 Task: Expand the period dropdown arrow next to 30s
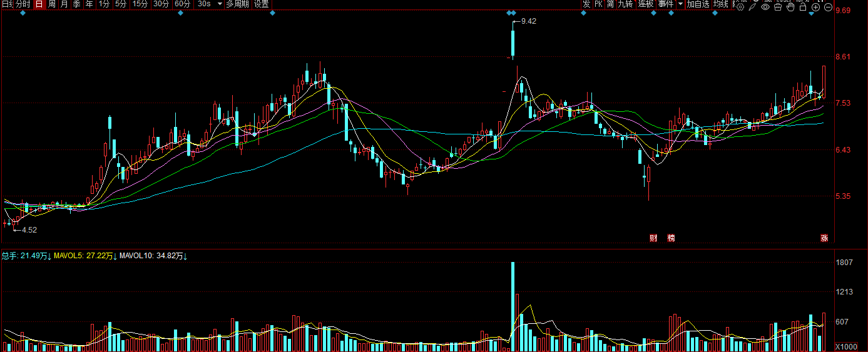coord(219,4)
